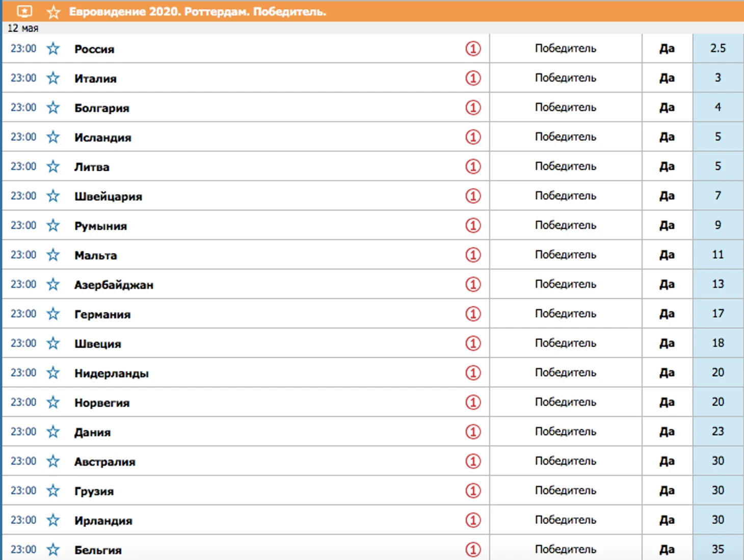Open the Нидерланды event name
Viewport: 744px width, 560px height.
112,374
